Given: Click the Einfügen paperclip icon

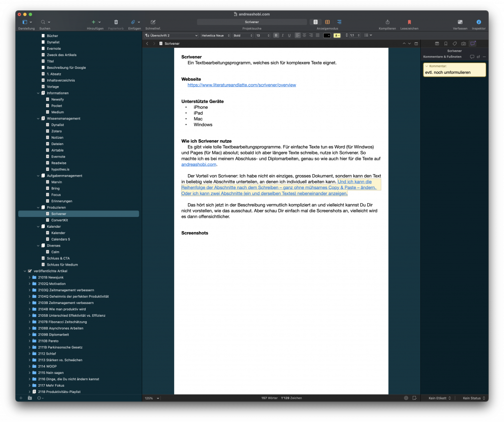Looking at the screenshot, I should click(133, 22).
